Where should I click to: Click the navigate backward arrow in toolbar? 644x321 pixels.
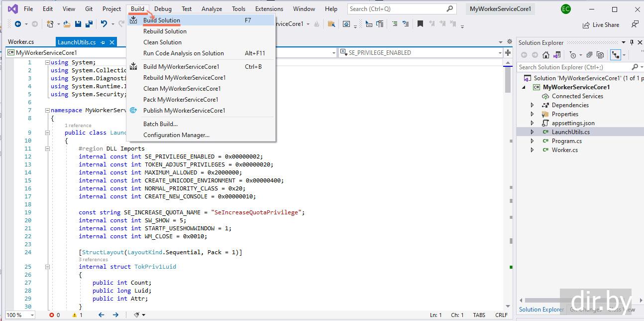pos(18,24)
